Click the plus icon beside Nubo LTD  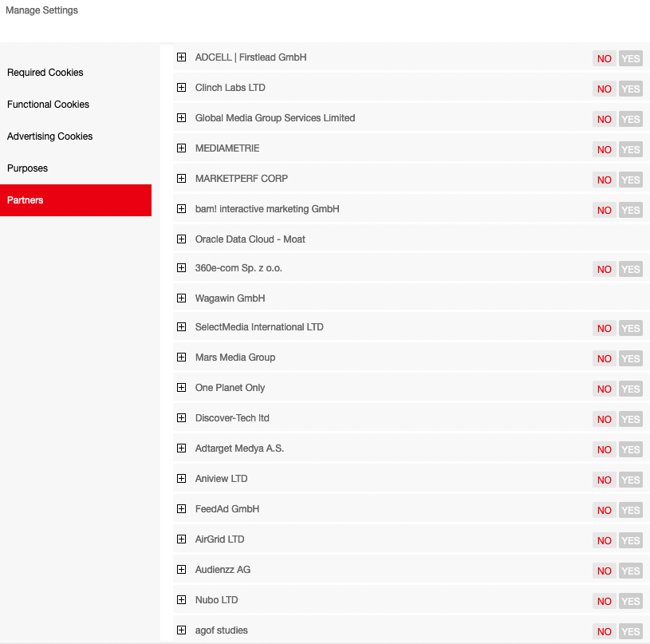(x=181, y=600)
